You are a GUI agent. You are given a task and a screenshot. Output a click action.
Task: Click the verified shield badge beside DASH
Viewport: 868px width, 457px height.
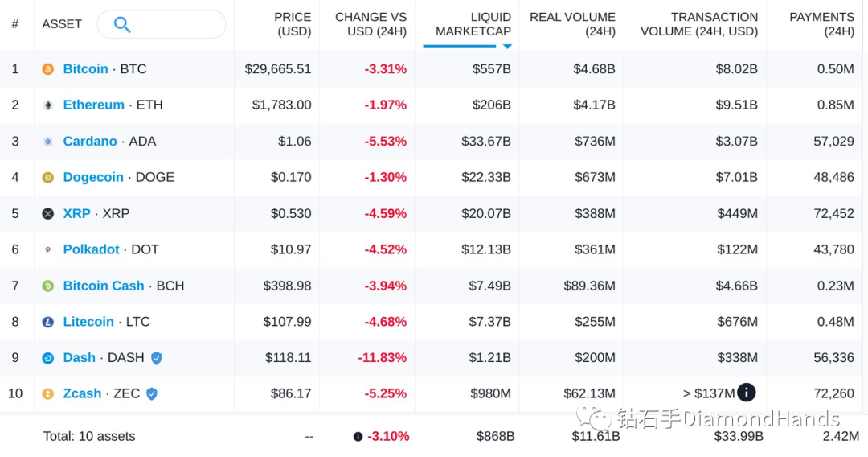[x=157, y=358]
